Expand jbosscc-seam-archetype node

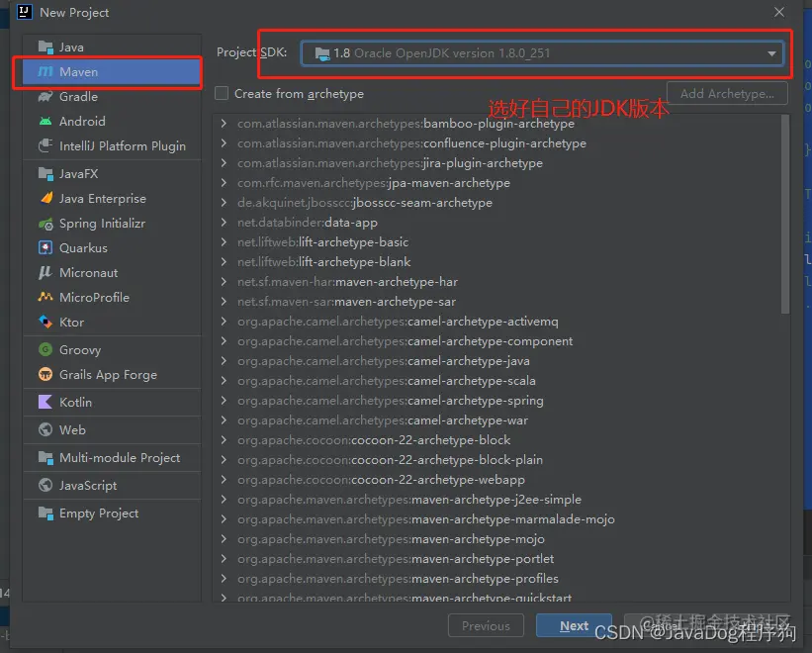tap(224, 203)
